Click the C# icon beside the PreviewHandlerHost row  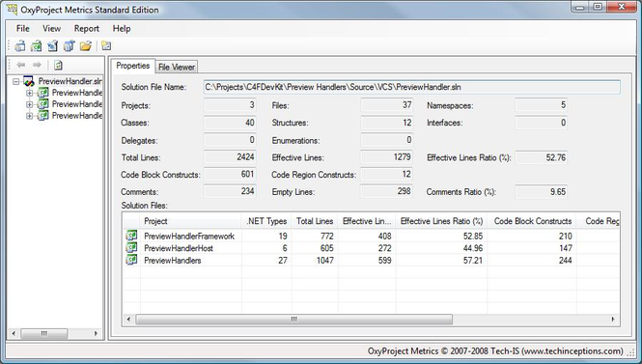(131, 248)
